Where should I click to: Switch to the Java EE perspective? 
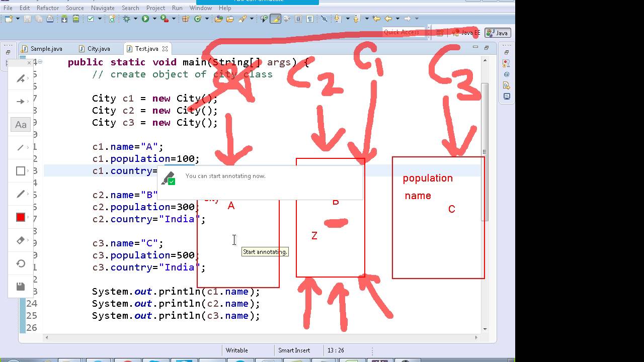coord(465,33)
